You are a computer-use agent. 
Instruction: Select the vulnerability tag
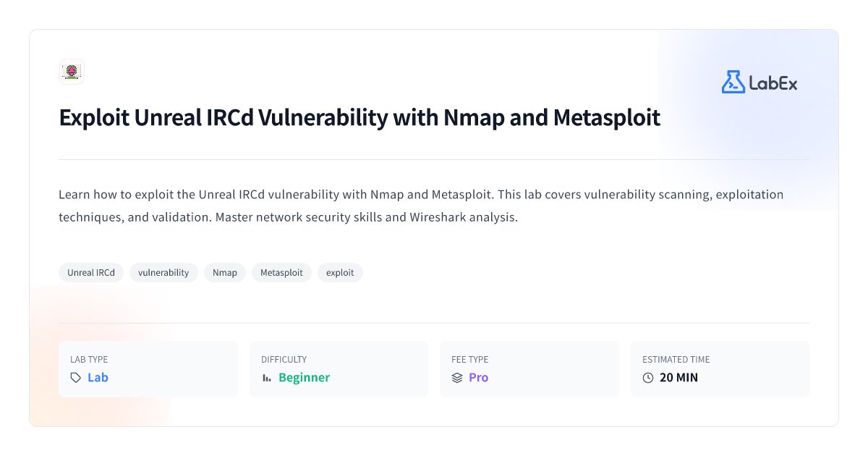(163, 273)
